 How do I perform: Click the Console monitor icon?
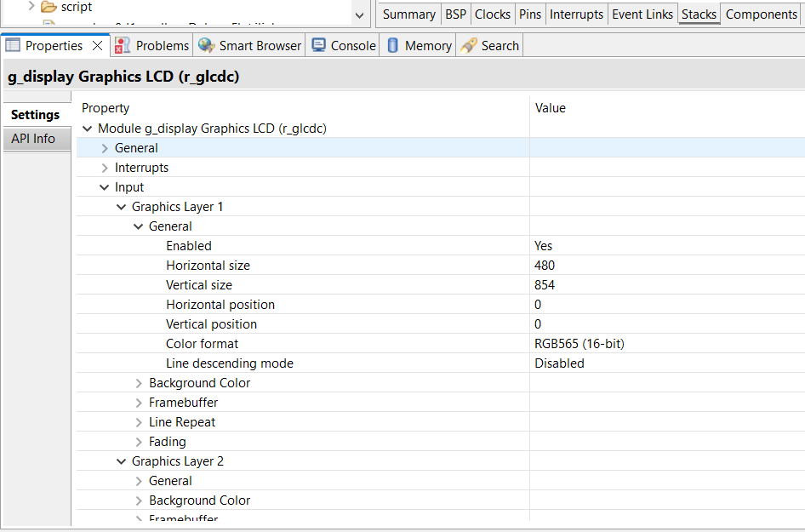pos(318,46)
